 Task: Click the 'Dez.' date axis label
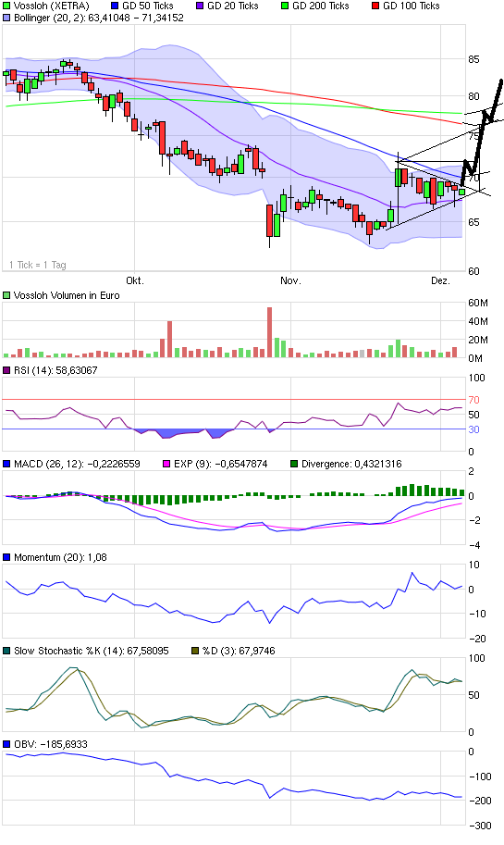click(440, 280)
